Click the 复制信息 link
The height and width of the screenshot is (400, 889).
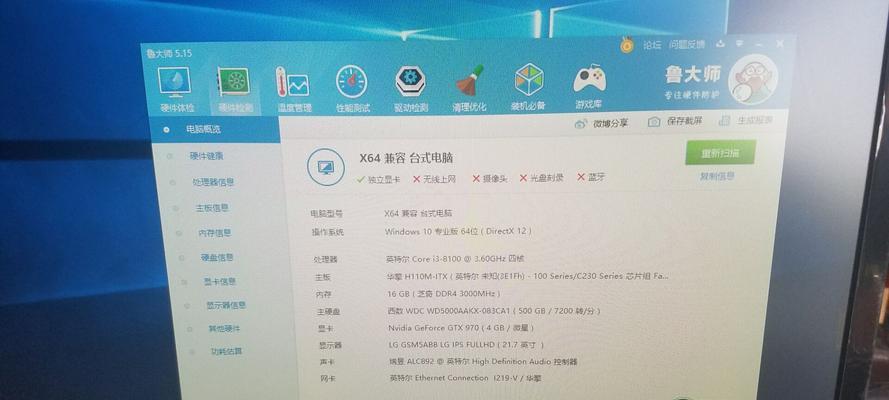tap(717, 176)
